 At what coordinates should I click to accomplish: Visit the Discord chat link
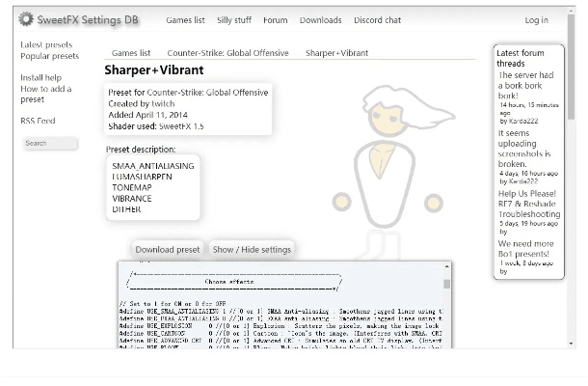[x=377, y=20]
